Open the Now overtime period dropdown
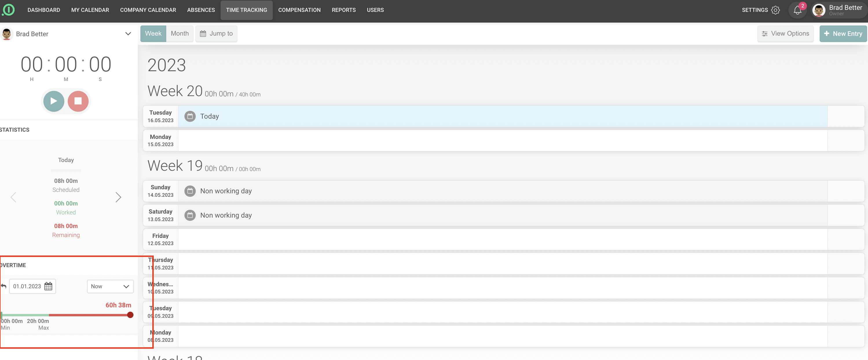 [110, 286]
